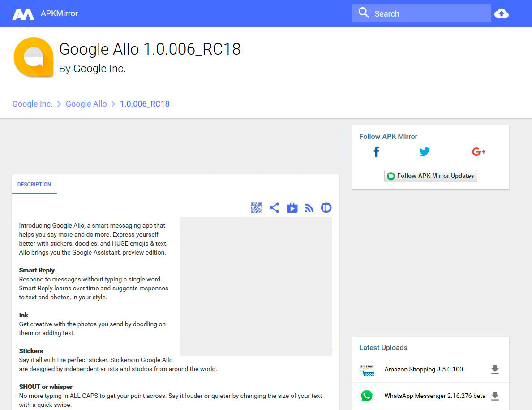Download Amazon Shopping 8.5.0.100
532x410 pixels.
point(495,370)
